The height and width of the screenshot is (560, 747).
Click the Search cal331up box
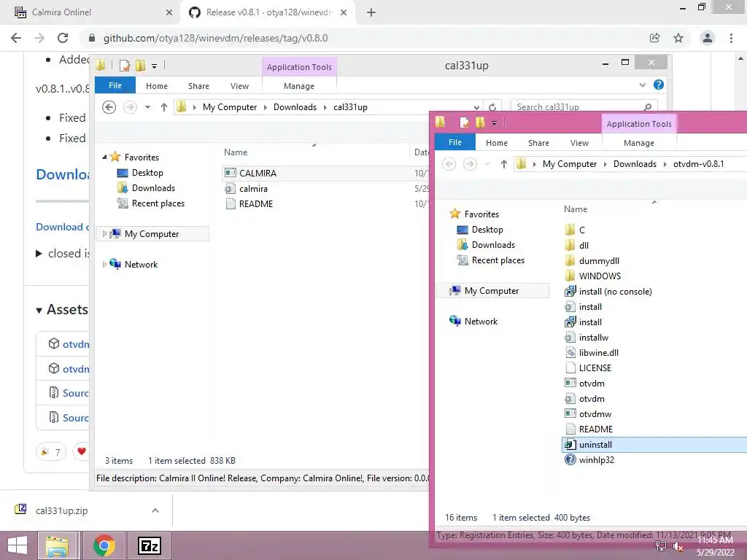point(583,107)
